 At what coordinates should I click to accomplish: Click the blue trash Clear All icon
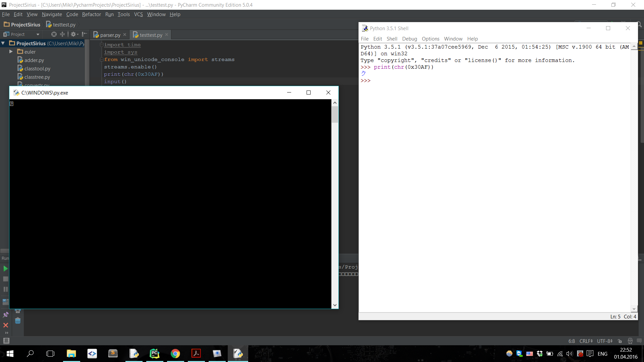coord(18,321)
